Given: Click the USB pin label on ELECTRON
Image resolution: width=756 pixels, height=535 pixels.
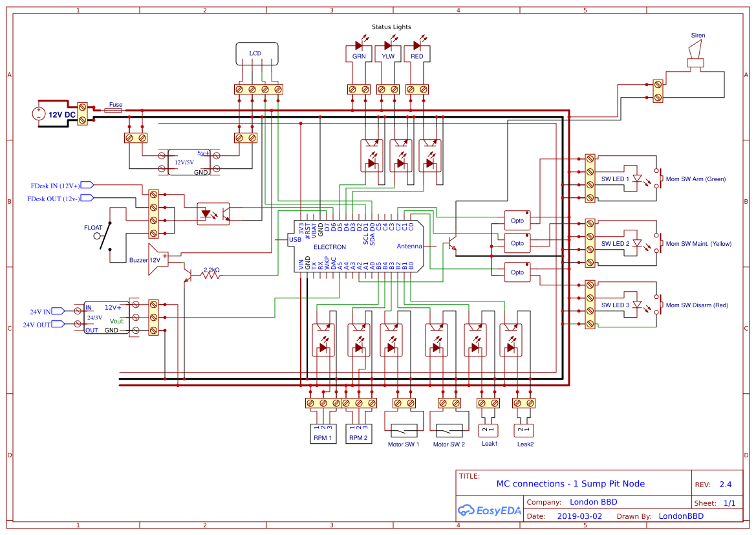Looking at the screenshot, I should pos(295,239).
